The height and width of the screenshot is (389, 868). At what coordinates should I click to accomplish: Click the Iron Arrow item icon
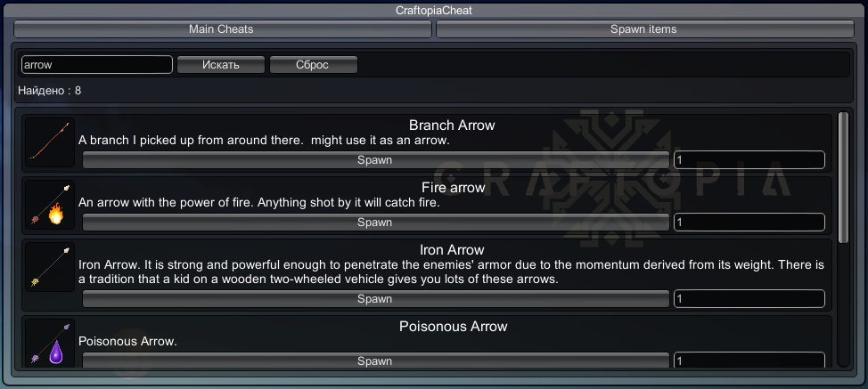click(x=50, y=266)
